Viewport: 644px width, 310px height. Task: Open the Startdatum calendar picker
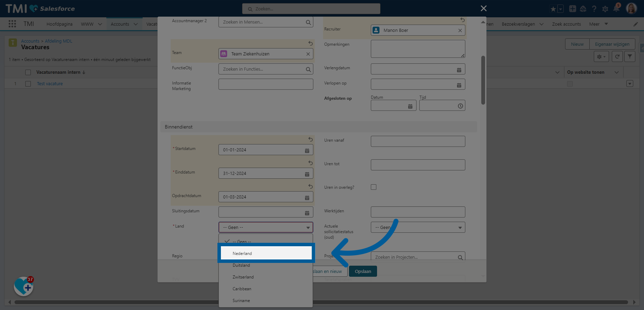[x=307, y=150]
